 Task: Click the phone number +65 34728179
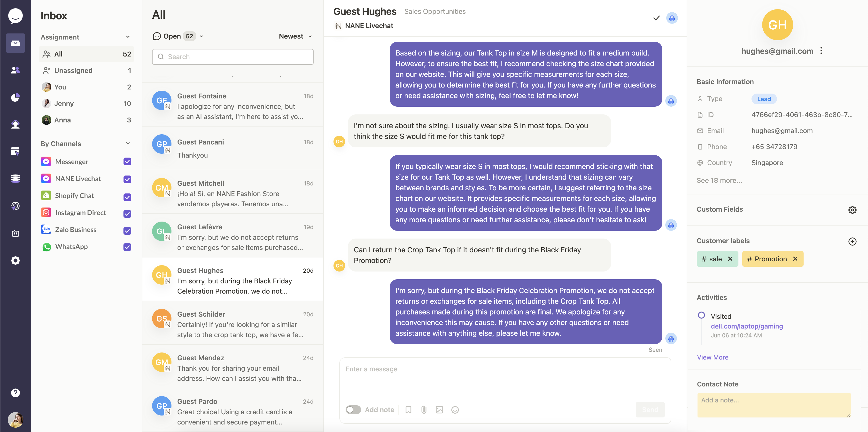coord(774,147)
